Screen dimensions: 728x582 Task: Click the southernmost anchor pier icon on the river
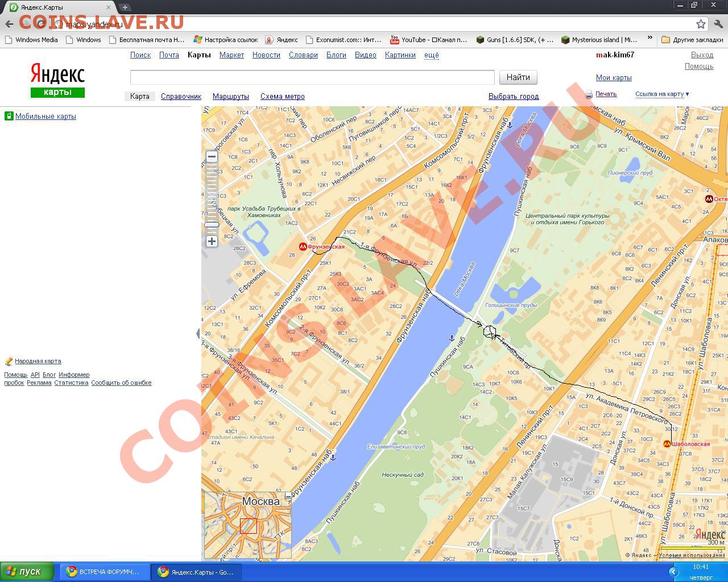click(x=333, y=457)
